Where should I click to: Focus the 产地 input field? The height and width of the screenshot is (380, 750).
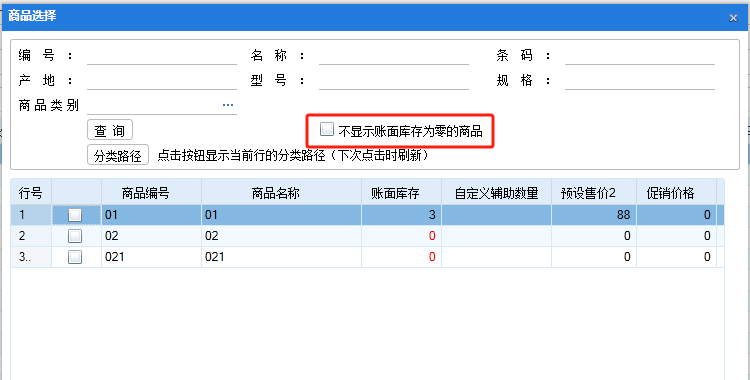[162, 80]
